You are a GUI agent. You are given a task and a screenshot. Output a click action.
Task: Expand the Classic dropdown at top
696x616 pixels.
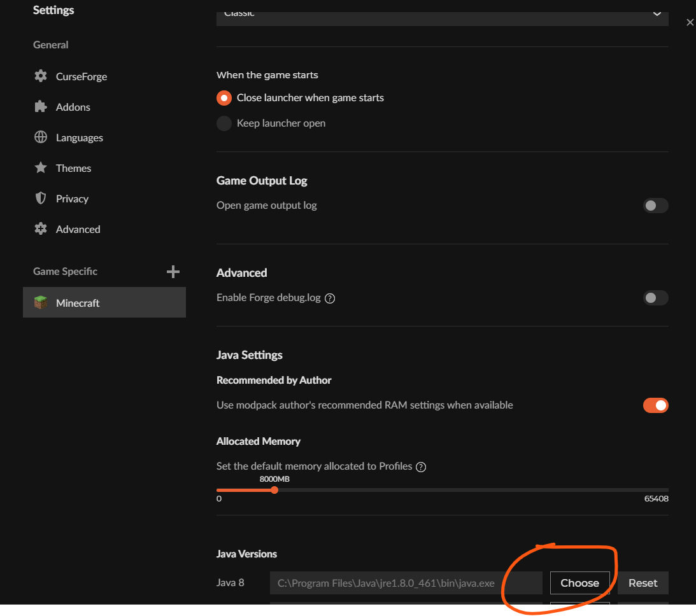442,14
